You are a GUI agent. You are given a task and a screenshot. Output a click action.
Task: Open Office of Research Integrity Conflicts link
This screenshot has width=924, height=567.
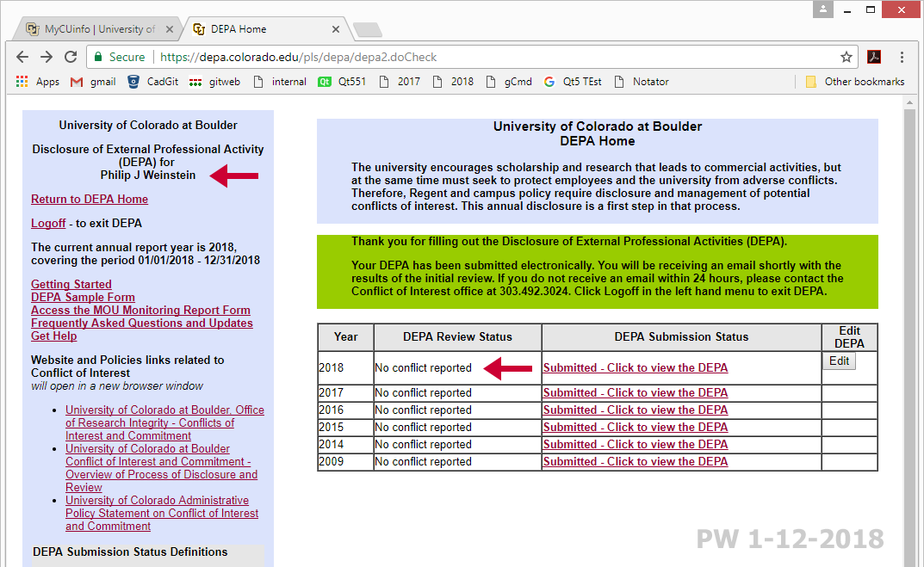[165, 422]
